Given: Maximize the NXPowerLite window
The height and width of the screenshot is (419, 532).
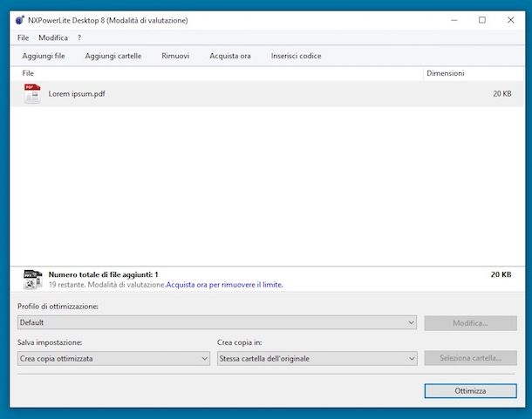Looking at the screenshot, I should pos(481,20).
